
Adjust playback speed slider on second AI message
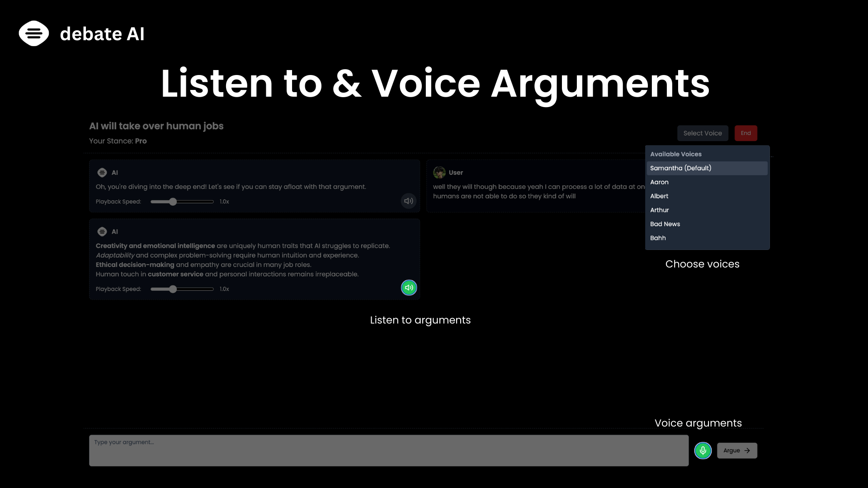tap(182, 289)
